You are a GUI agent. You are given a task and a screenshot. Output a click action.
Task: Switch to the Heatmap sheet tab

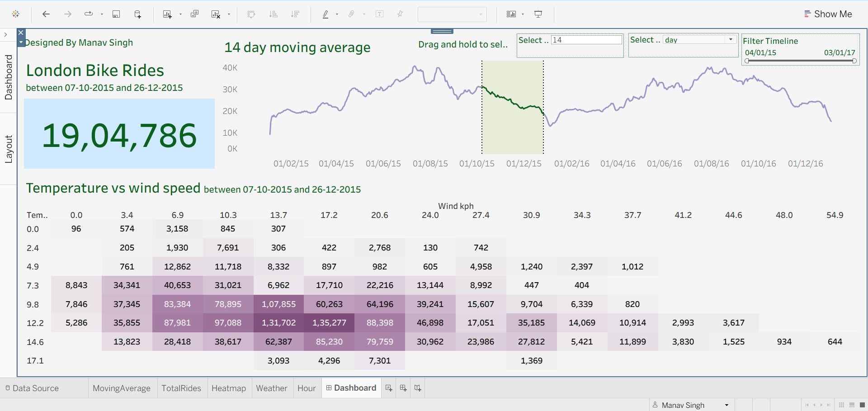click(229, 388)
